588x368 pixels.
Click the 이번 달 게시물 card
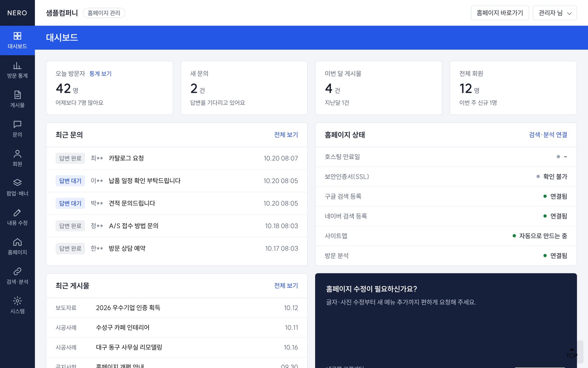point(379,88)
